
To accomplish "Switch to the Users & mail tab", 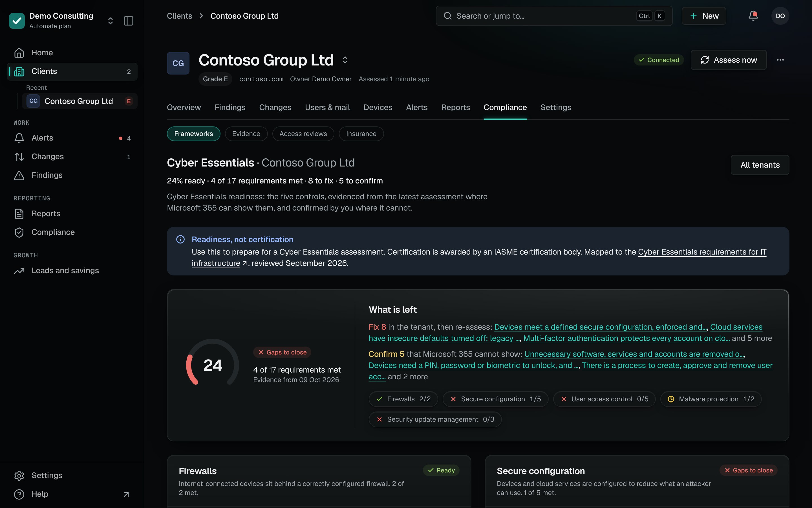I will [x=327, y=108].
